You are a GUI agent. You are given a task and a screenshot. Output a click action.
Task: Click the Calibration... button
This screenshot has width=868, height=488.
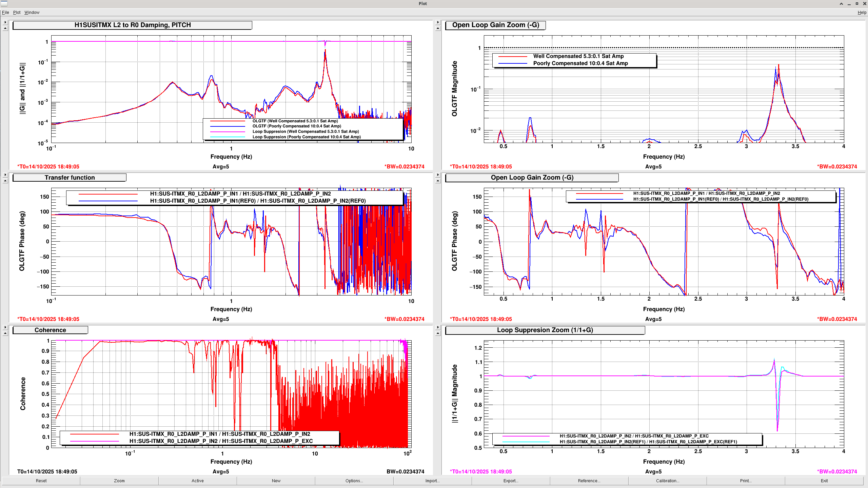click(667, 481)
